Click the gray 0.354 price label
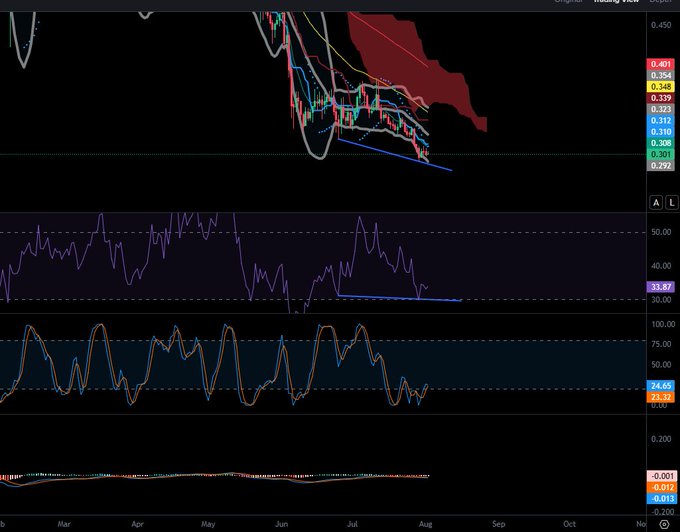 point(660,75)
